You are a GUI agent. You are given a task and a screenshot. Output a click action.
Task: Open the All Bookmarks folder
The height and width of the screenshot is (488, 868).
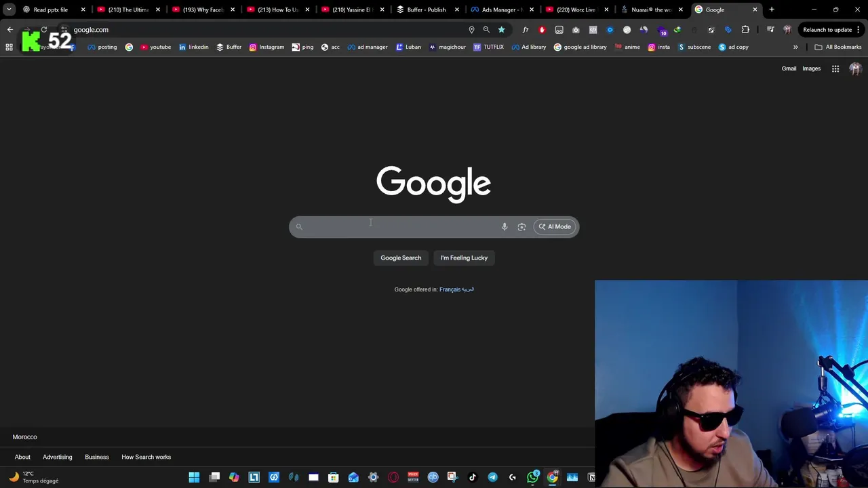coord(837,47)
